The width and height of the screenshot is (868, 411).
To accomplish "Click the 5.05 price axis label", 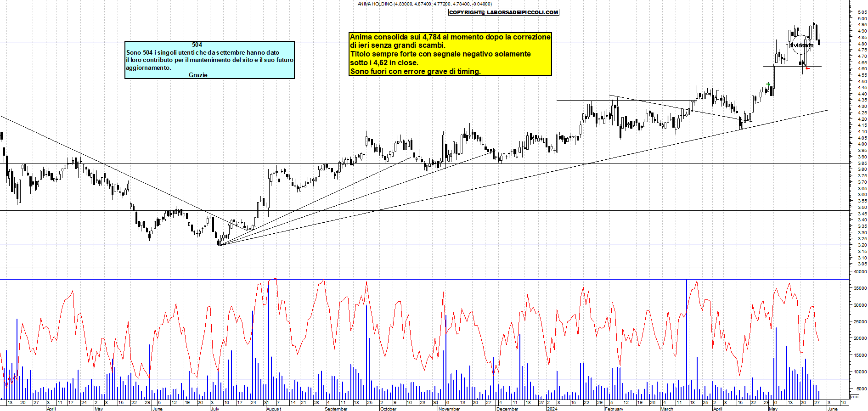I will (862, 13).
